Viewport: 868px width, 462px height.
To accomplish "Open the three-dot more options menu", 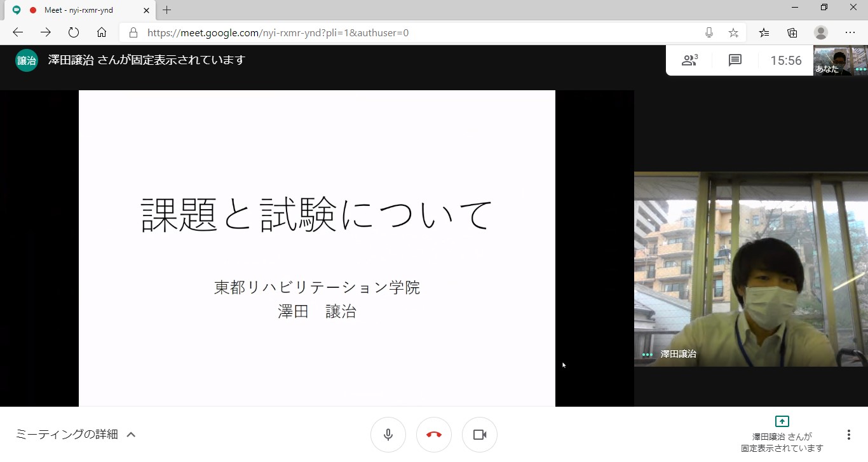I will tap(848, 435).
